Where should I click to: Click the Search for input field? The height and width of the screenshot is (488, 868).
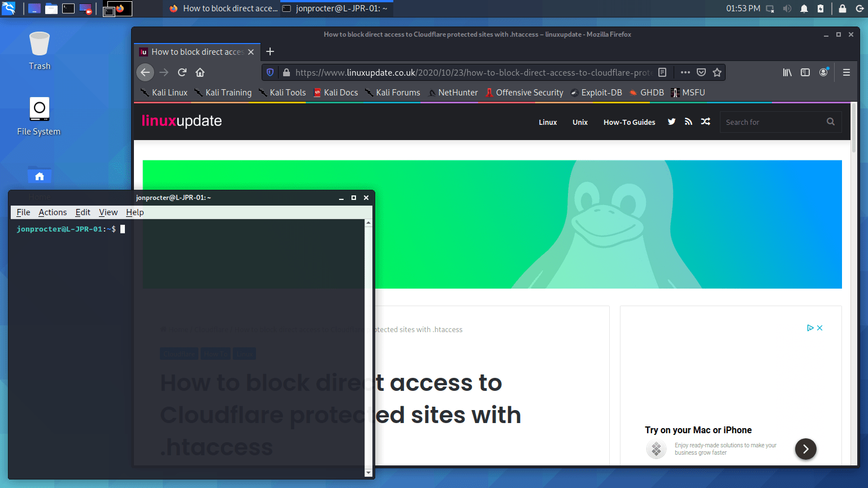click(x=772, y=122)
